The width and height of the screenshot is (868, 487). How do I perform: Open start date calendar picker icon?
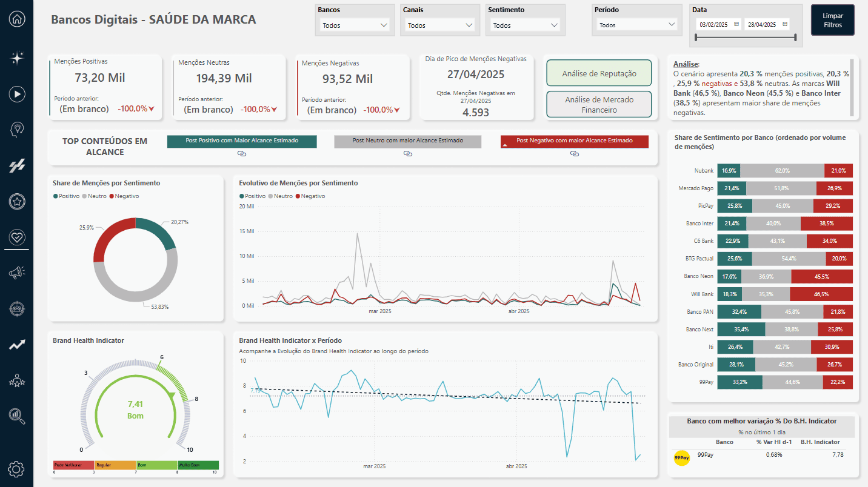(736, 24)
